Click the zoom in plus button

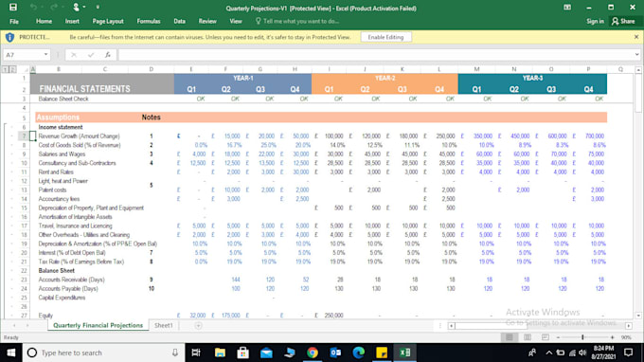click(x=613, y=337)
